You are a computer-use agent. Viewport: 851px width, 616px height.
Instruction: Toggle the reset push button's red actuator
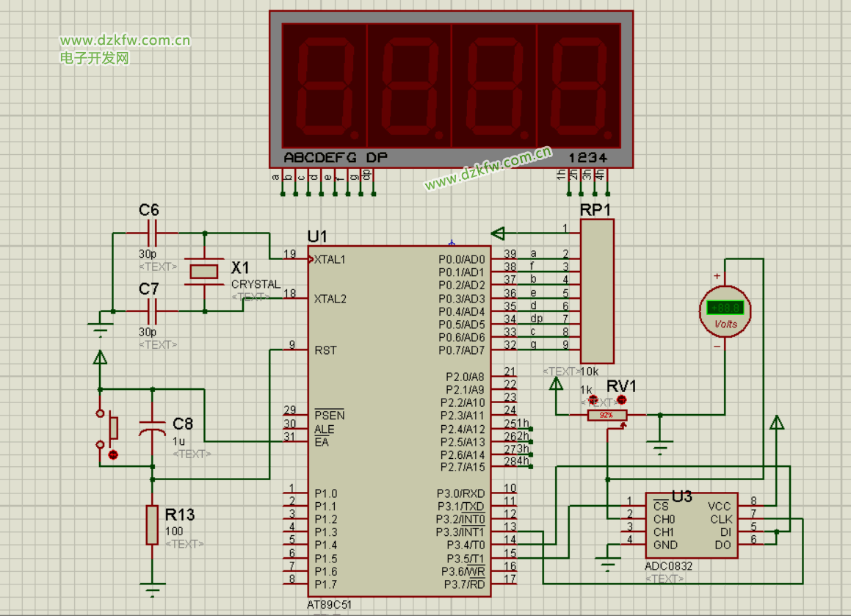[x=113, y=455]
